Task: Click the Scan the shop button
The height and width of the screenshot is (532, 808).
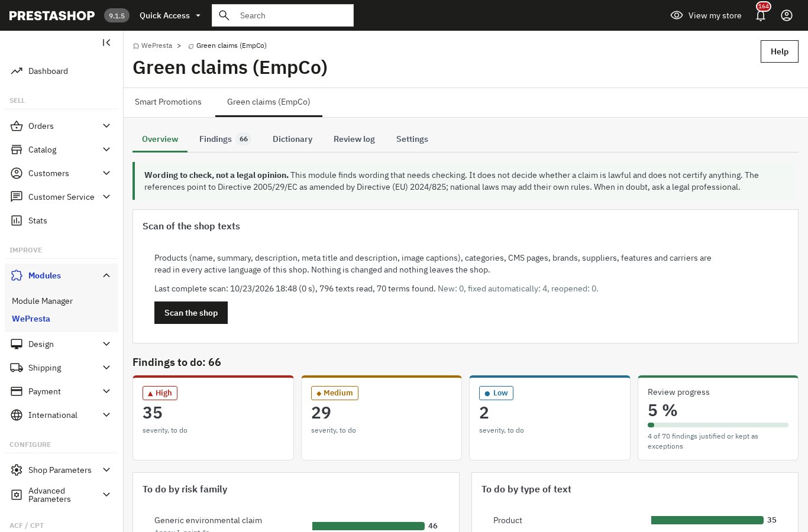Action: (191, 313)
